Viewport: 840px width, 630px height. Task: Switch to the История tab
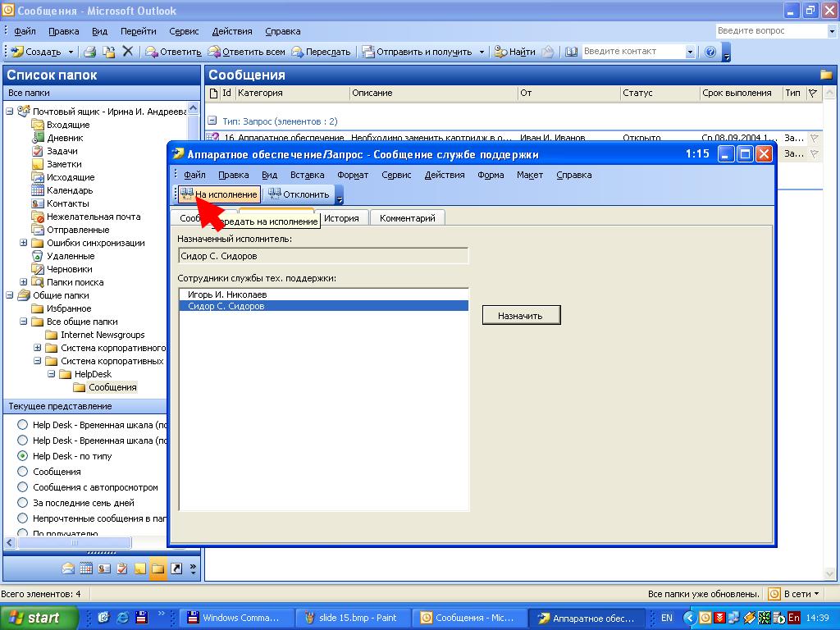[x=341, y=218]
